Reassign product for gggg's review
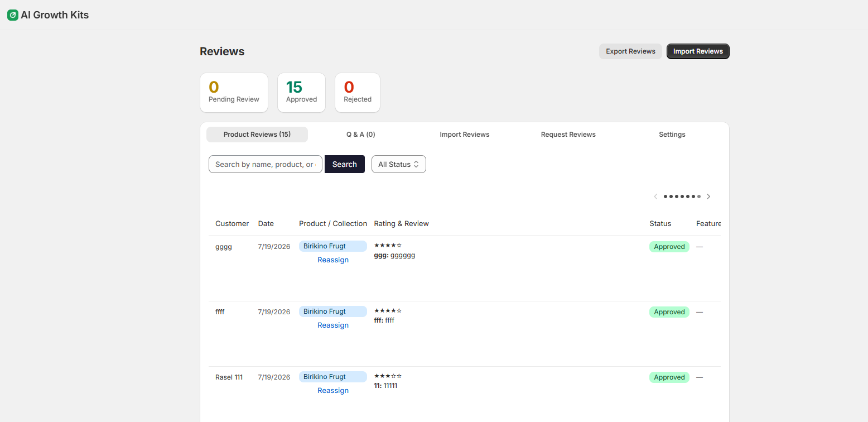868x422 pixels. [x=333, y=260]
